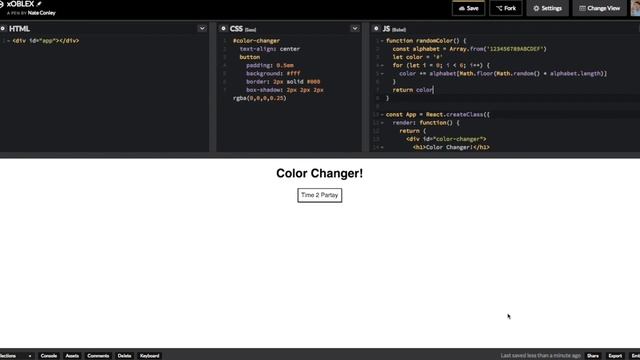Open the Console panel

coord(49,356)
